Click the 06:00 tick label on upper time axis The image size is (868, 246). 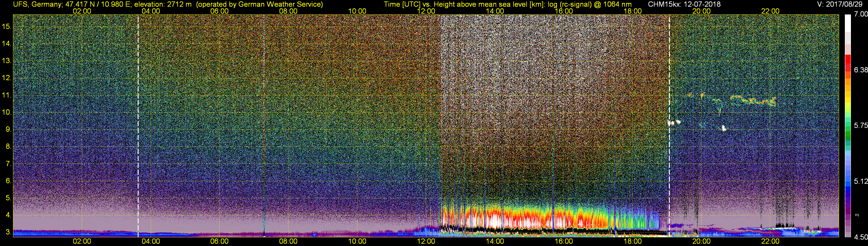(219, 11)
